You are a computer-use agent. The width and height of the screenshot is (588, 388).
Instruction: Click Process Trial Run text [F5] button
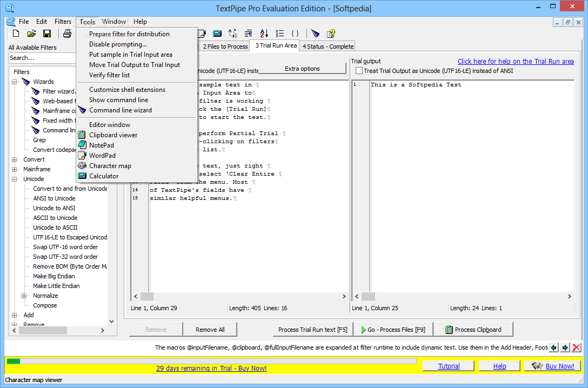(x=313, y=330)
